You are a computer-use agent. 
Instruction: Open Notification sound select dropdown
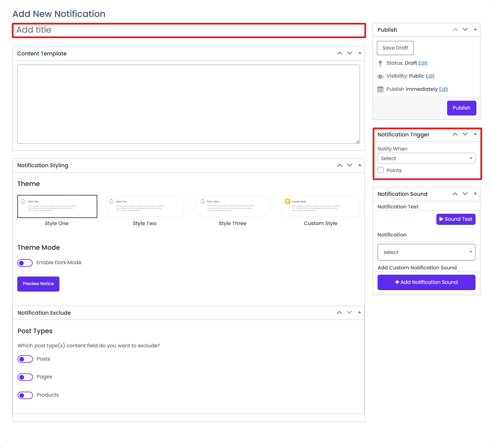click(x=426, y=252)
